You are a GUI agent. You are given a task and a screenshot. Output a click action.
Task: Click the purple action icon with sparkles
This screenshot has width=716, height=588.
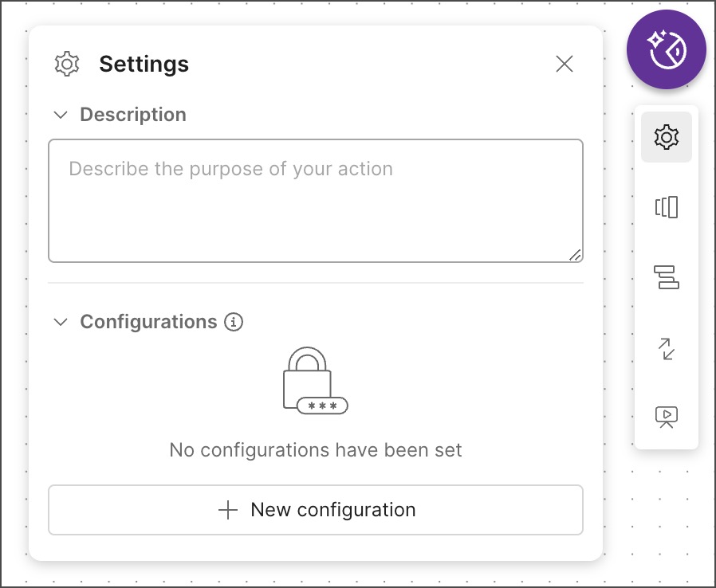click(666, 49)
